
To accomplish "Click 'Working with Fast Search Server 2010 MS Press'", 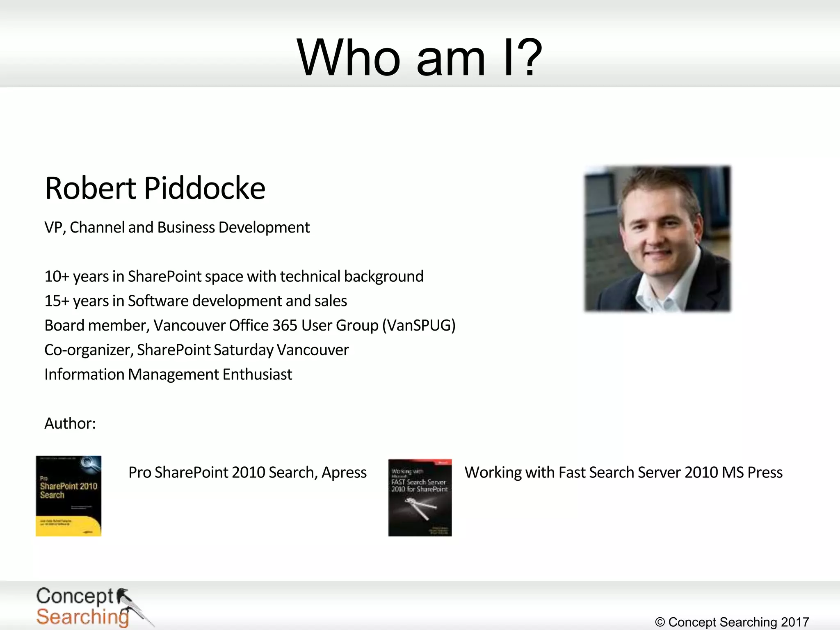I will pyautogui.click(x=623, y=472).
